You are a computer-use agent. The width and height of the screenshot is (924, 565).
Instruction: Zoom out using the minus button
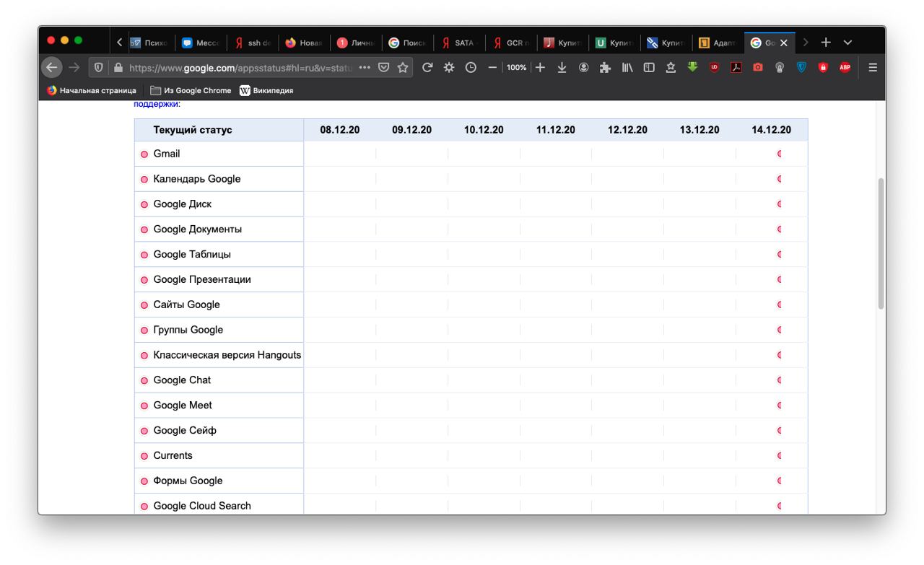pos(492,68)
